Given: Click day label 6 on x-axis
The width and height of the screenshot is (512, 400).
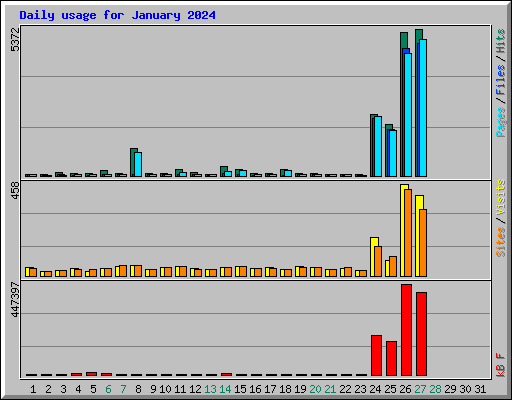Looking at the screenshot, I should pyautogui.click(x=108, y=389).
